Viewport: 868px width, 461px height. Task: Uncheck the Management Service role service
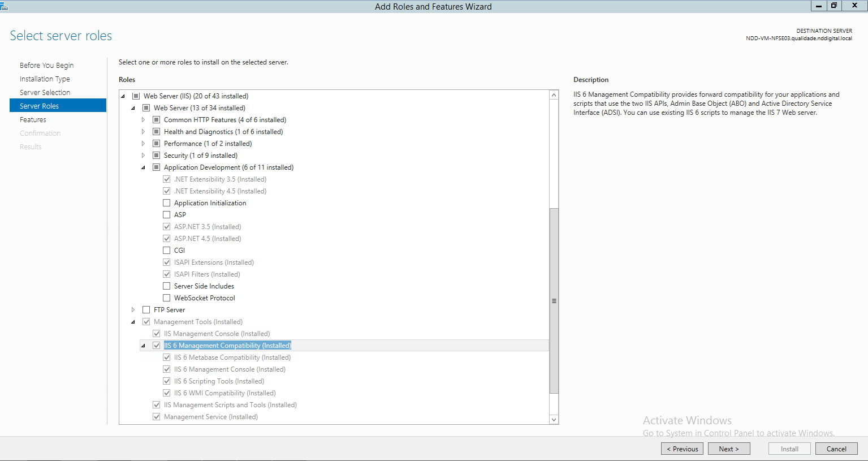point(156,416)
